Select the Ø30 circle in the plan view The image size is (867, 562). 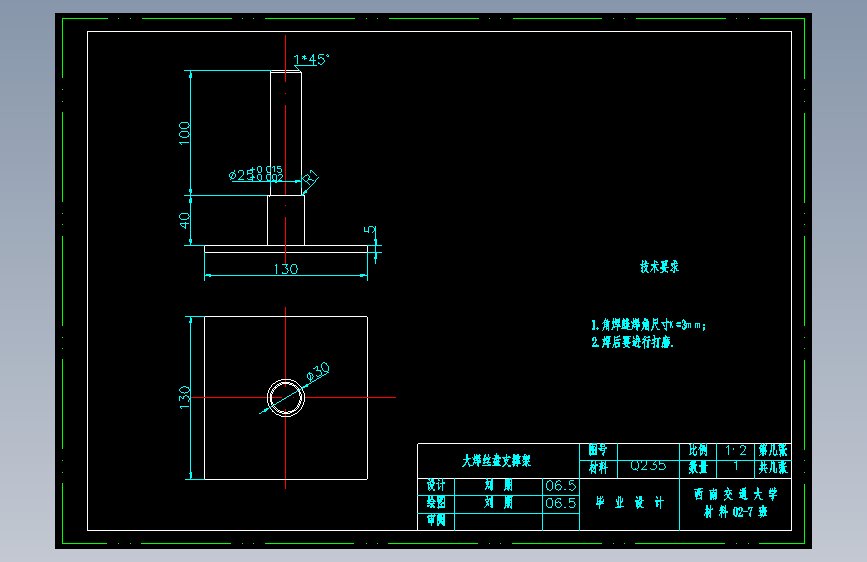pyautogui.click(x=286, y=398)
